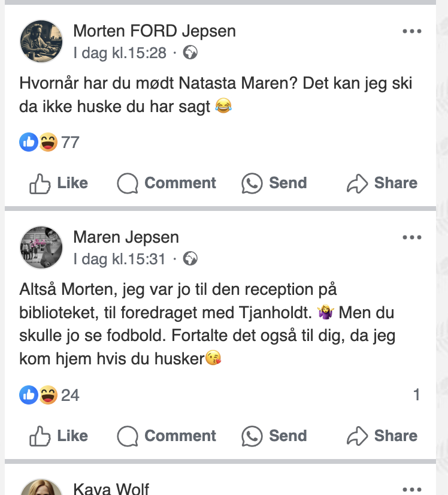
Task: Send Maren Jepsen's post via WhatsApp
Action: click(274, 436)
